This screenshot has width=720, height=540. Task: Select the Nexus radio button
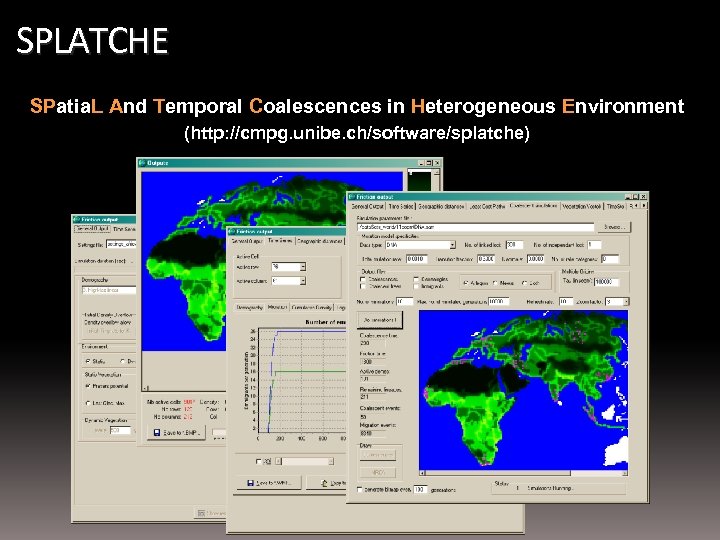[x=495, y=283]
